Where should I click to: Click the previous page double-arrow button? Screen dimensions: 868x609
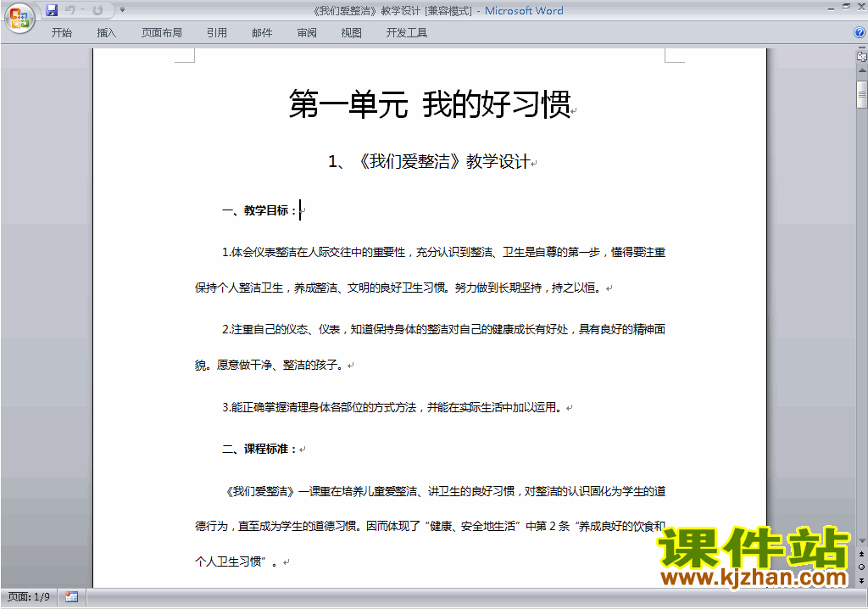pos(861,554)
